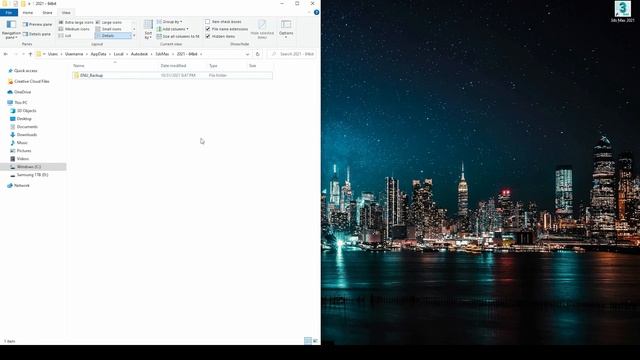Switch to Large icons layout
The image size is (640, 360).
click(109, 22)
